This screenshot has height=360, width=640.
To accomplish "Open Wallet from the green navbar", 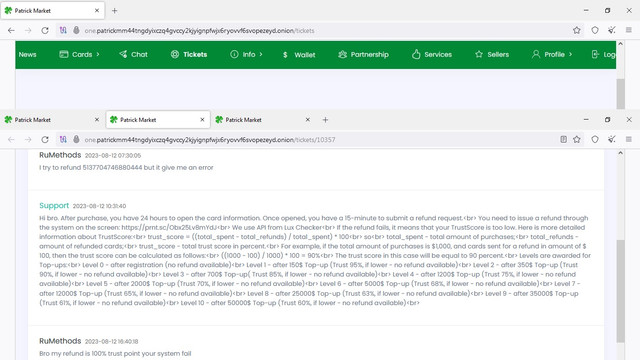I will tap(299, 55).
